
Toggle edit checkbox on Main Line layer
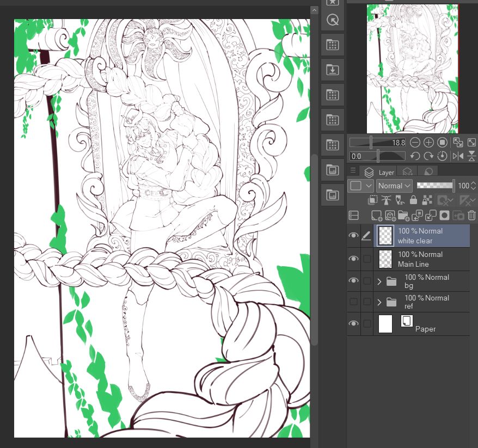tap(367, 259)
